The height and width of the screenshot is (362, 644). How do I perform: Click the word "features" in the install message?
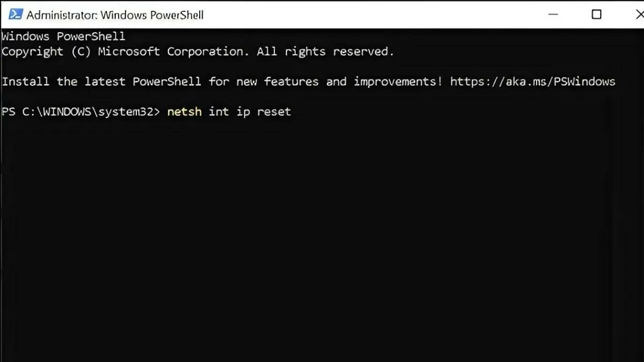tap(291, 82)
